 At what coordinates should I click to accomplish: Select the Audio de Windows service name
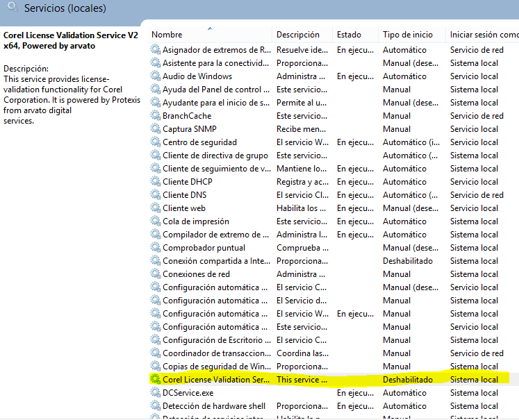[197, 76]
